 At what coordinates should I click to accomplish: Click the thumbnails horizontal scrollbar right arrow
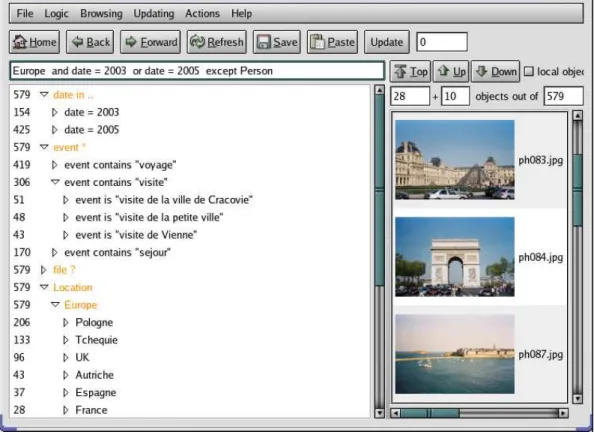(563, 413)
